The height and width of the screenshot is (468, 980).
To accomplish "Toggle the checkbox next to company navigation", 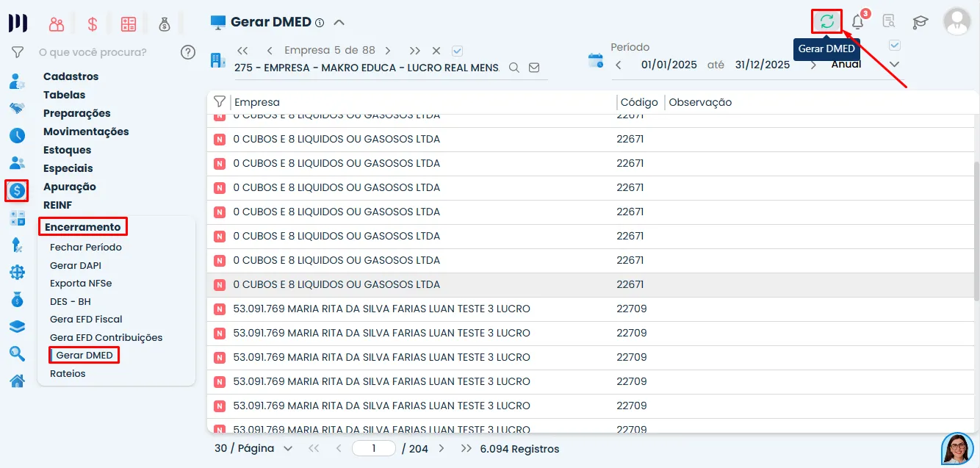I will 458,51.
